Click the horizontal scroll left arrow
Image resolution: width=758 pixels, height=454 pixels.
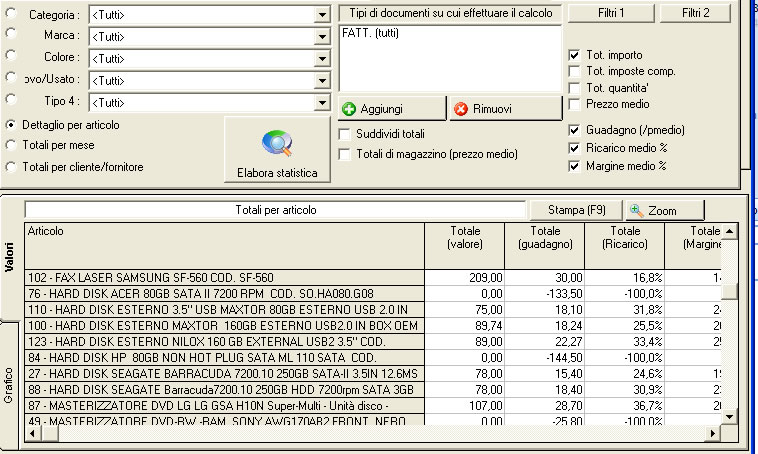pyautogui.click(x=33, y=433)
